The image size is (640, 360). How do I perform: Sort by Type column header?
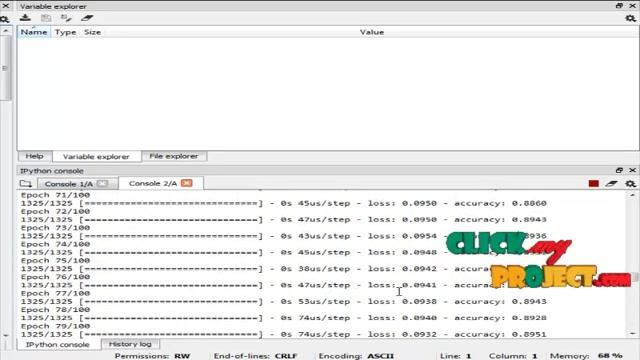[66, 32]
